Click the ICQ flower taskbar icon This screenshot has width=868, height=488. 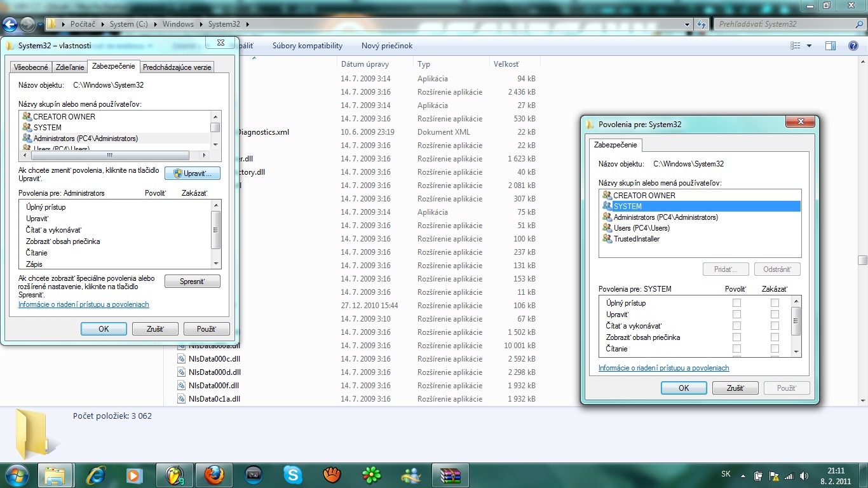(371, 475)
